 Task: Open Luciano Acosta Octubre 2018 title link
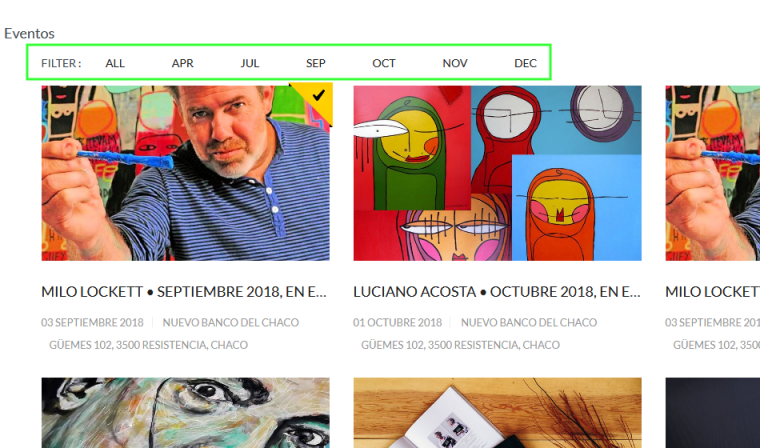pyautogui.click(x=497, y=292)
